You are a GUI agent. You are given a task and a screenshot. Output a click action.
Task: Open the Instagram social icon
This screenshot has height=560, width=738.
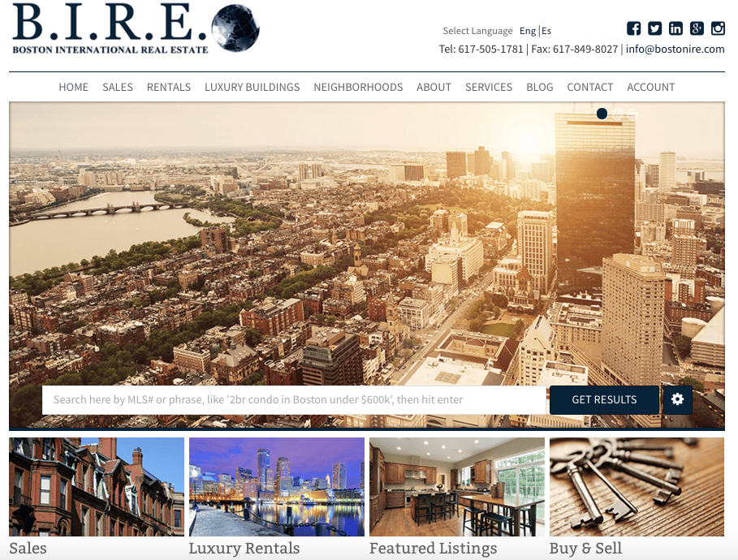pyautogui.click(x=718, y=28)
